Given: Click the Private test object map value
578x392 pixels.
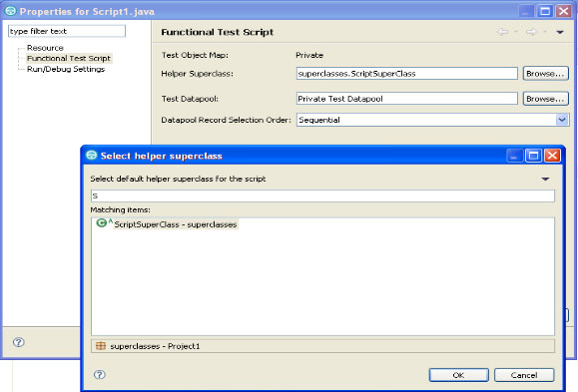Looking at the screenshot, I should [309, 55].
